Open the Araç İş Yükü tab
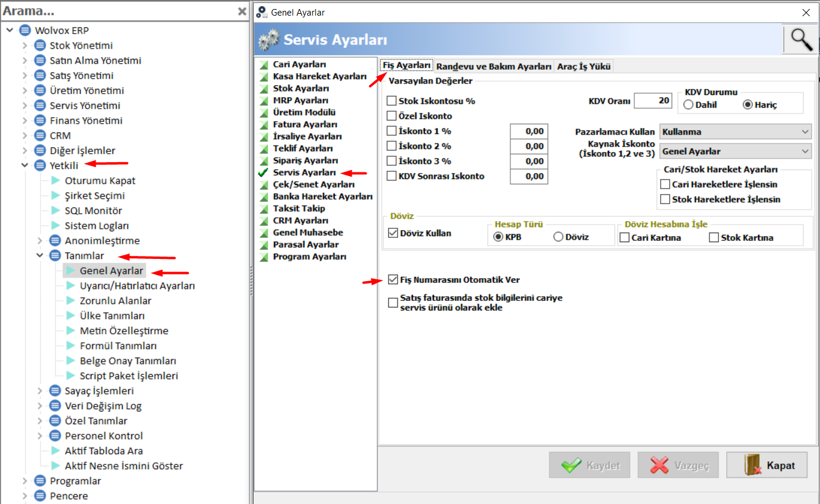This screenshot has height=504, width=820. [x=584, y=66]
